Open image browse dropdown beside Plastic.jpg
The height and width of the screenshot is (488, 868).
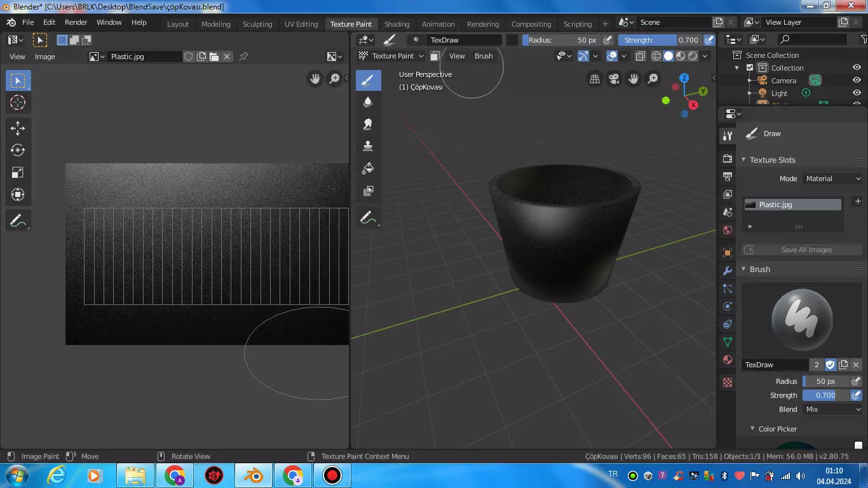click(97, 57)
